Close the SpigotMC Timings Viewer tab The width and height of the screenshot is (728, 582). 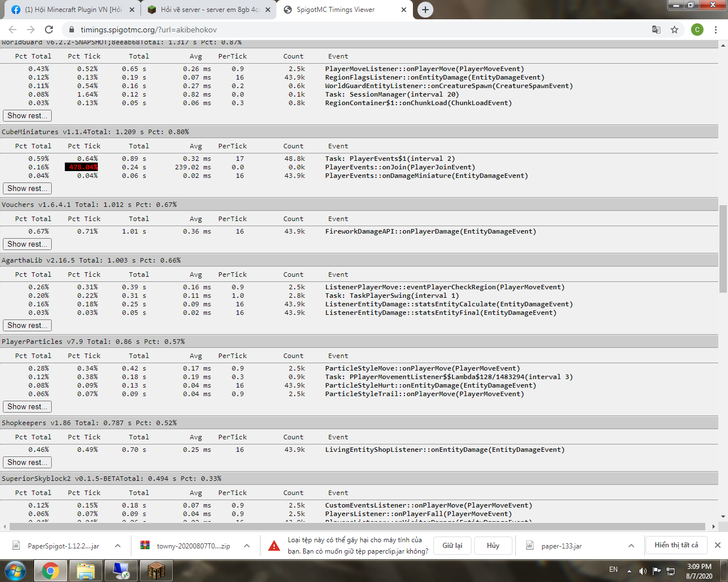tap(404, 10)
